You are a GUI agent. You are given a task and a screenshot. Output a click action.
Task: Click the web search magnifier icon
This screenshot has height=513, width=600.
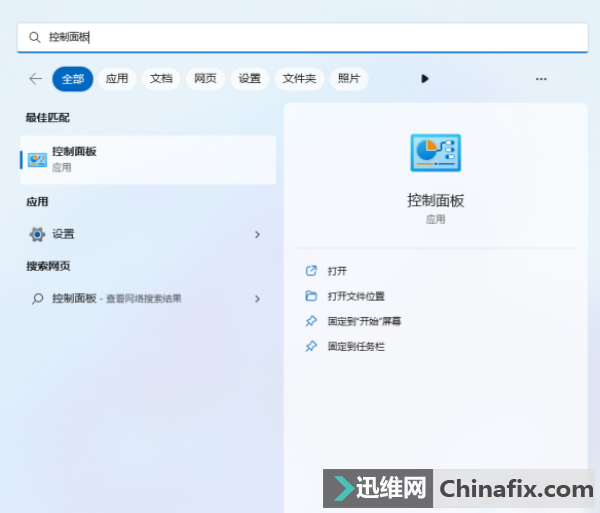point(37,298)
